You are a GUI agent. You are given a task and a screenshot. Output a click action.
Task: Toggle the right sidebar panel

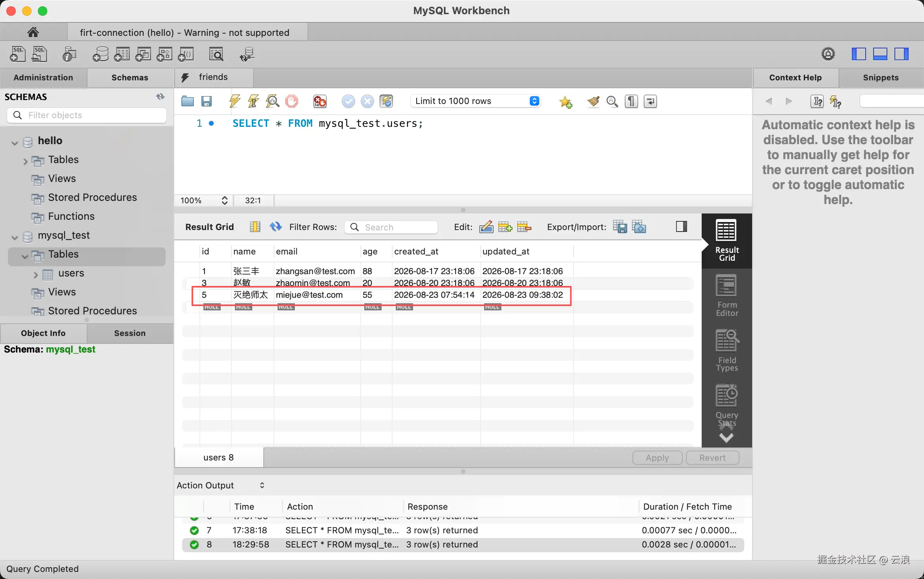[901, 54]
